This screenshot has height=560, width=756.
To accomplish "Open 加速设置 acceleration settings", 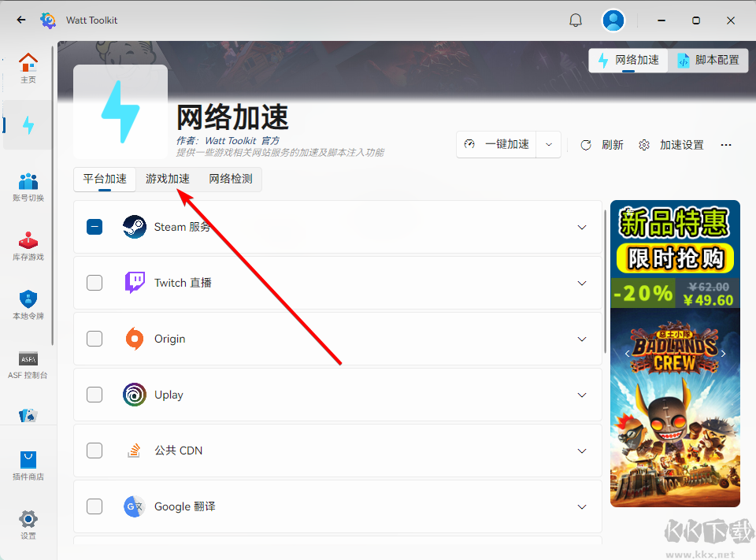I will coord(671,145).
